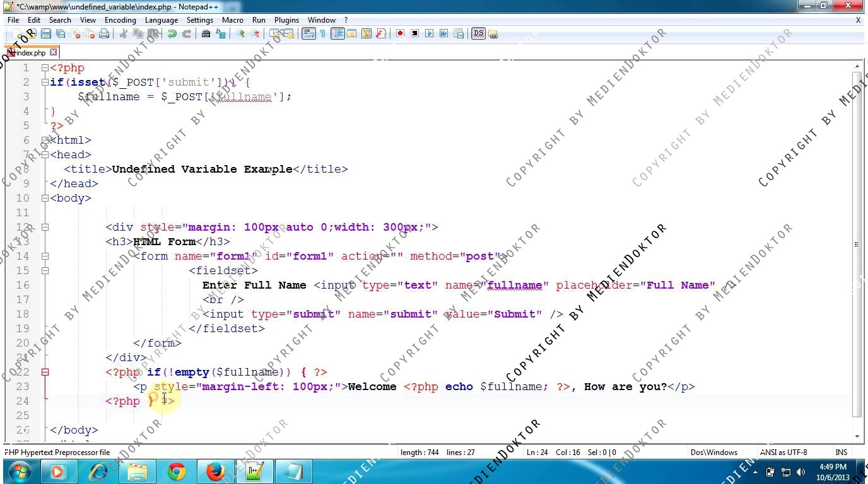Viewport: 868px width, 484px height.
Task: Click the Cut scissors icon
Action: (x=124, y=33)
